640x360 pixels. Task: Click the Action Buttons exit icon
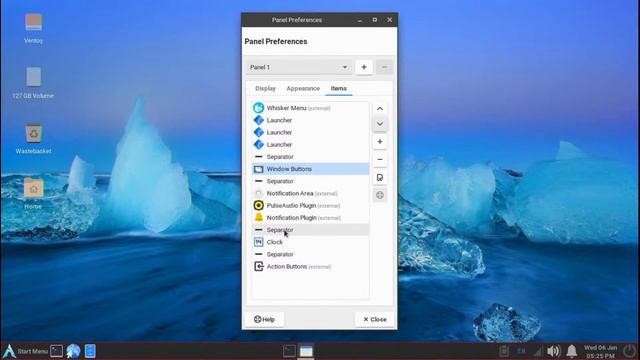(258, 267)
